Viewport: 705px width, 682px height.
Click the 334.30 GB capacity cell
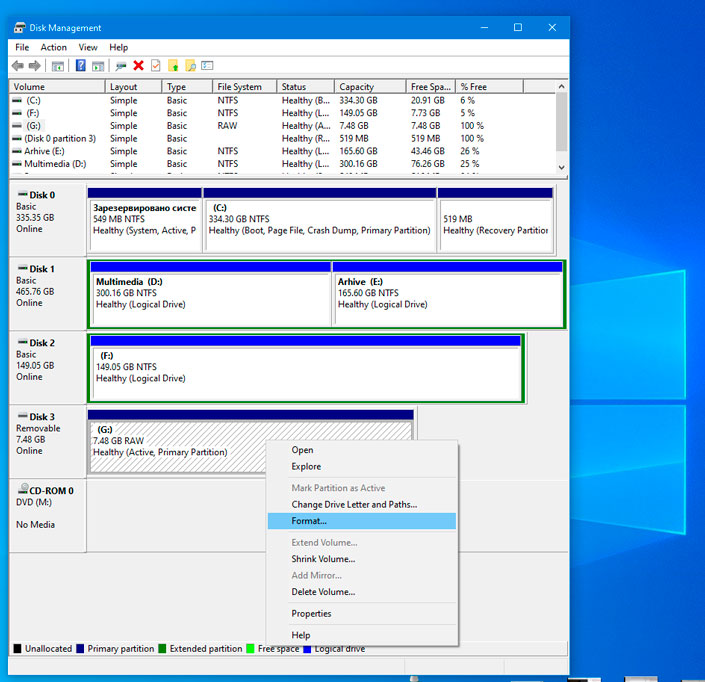point(358,100)
